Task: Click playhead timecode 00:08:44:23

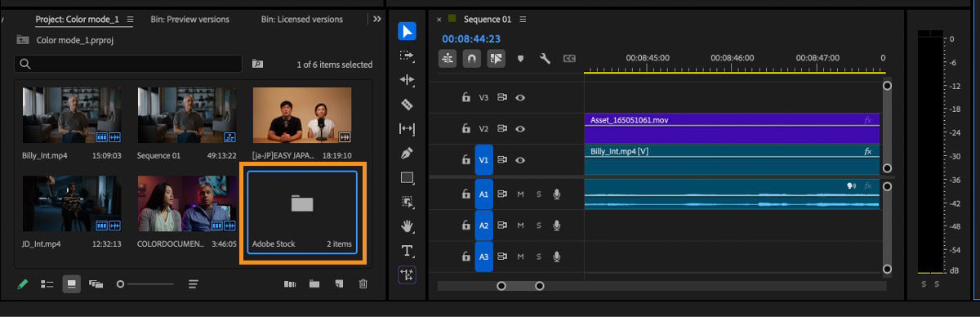Action: pos(471,38)
